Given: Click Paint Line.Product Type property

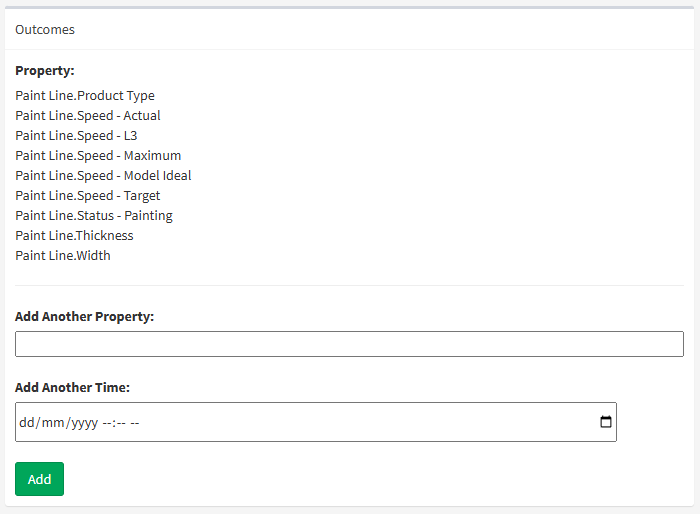Looking at the screenshot, I should pyautogui.click(x=85, y=96).
